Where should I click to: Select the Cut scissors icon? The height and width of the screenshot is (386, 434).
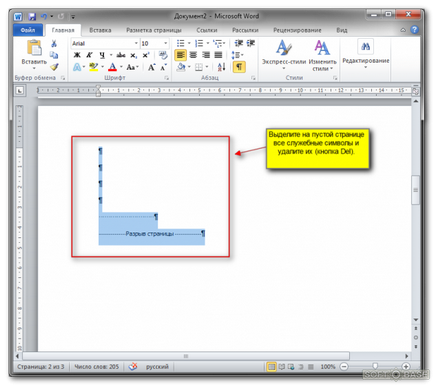[x=54, y=44]
